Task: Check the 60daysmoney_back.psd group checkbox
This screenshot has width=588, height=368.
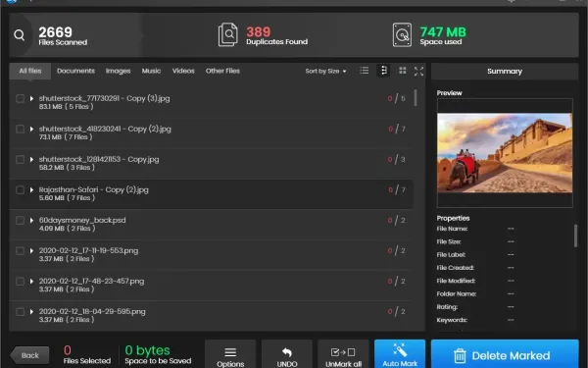Action: 21,220
